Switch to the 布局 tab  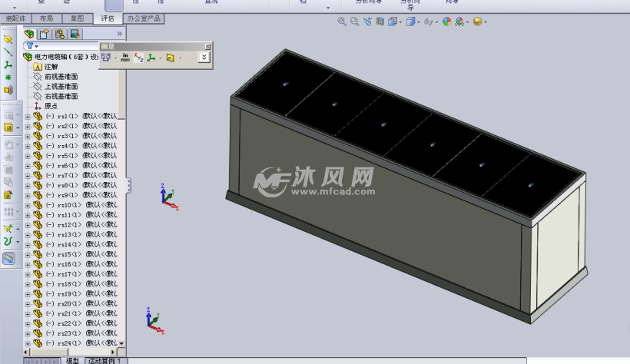click(46, 18)
